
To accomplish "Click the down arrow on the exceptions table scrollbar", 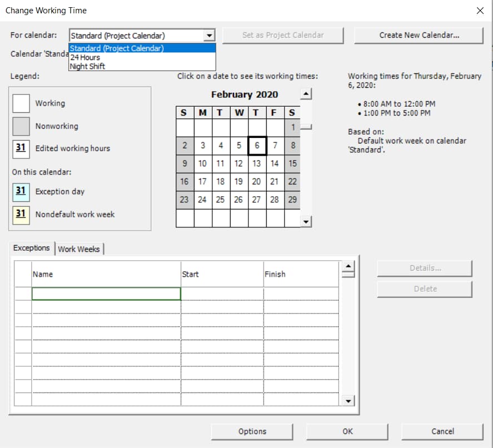I will 347,400.
